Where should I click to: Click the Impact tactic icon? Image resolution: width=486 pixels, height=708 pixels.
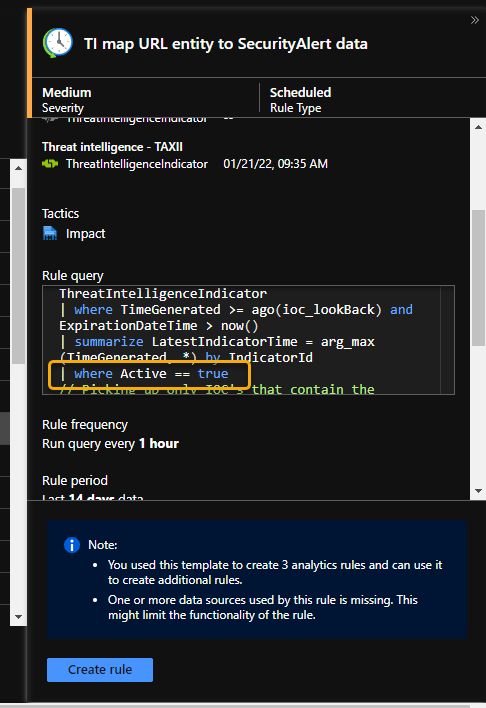point(50,233)
